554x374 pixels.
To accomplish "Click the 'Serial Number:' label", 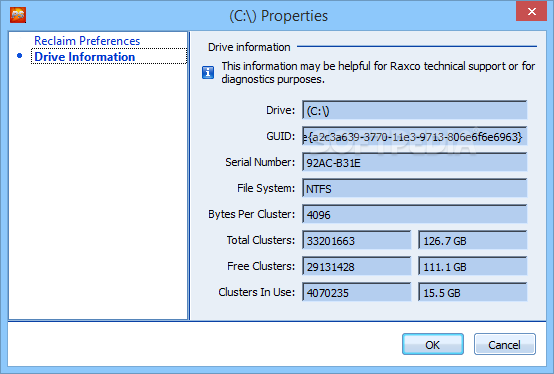I will pos(260,162).
